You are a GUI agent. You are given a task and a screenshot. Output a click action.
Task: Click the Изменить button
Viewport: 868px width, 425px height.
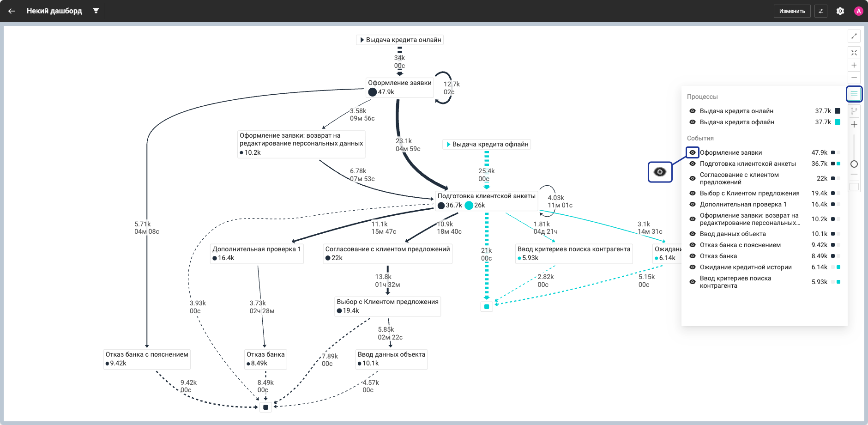[792, 11]
